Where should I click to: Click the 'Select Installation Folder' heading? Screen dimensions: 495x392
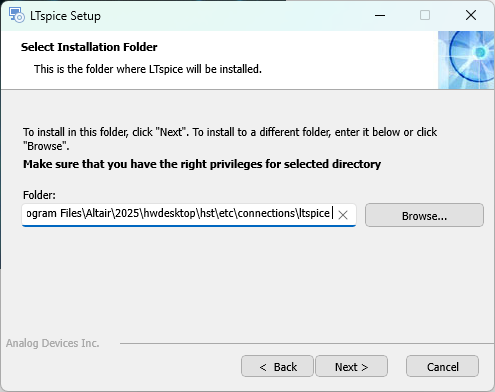click(89, 47)
